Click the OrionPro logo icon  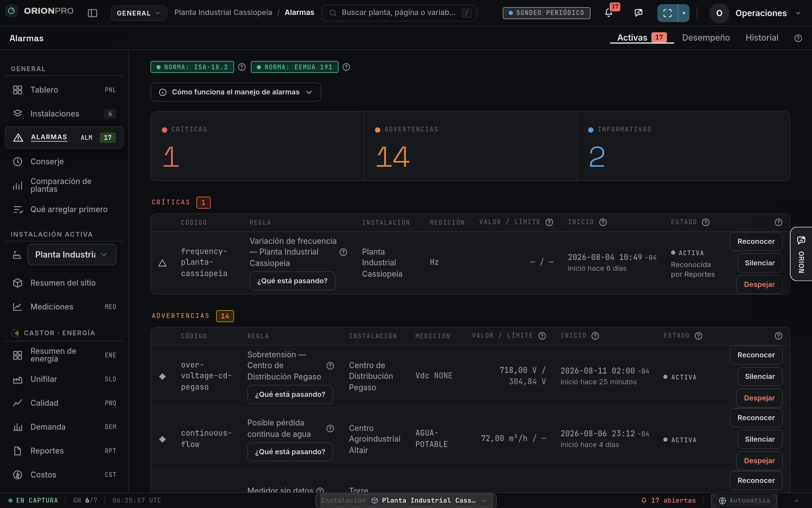(x=11, y=11)
